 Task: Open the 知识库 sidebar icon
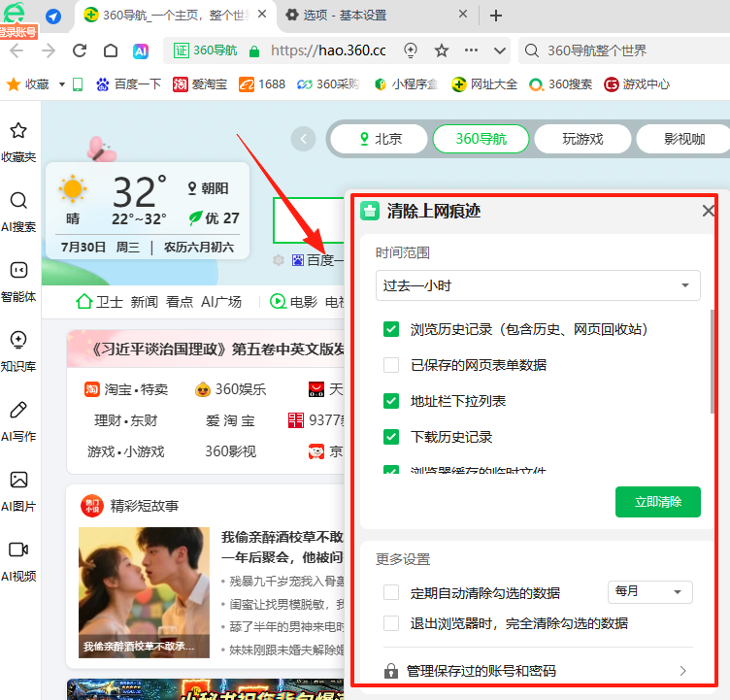18,340
